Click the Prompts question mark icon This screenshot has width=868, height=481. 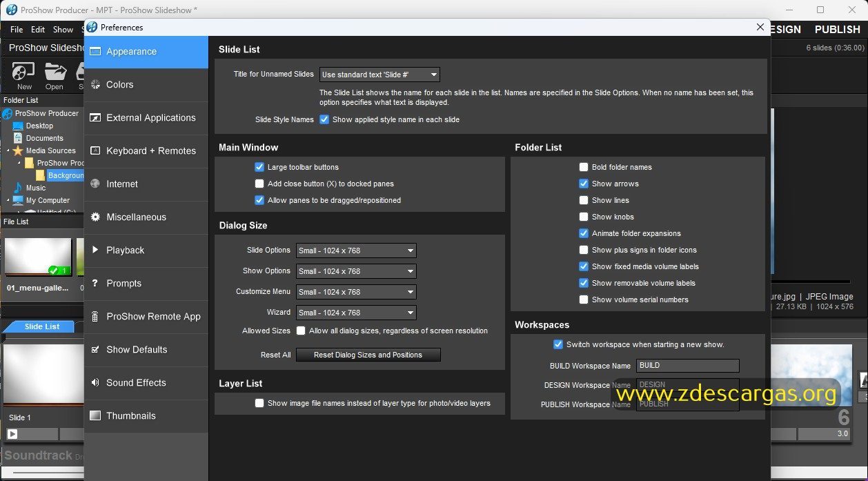[95, 283]
